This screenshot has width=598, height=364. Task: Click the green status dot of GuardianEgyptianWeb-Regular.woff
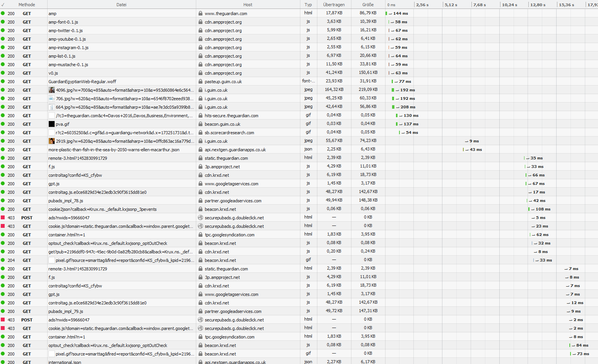click(x=3, y=81)
